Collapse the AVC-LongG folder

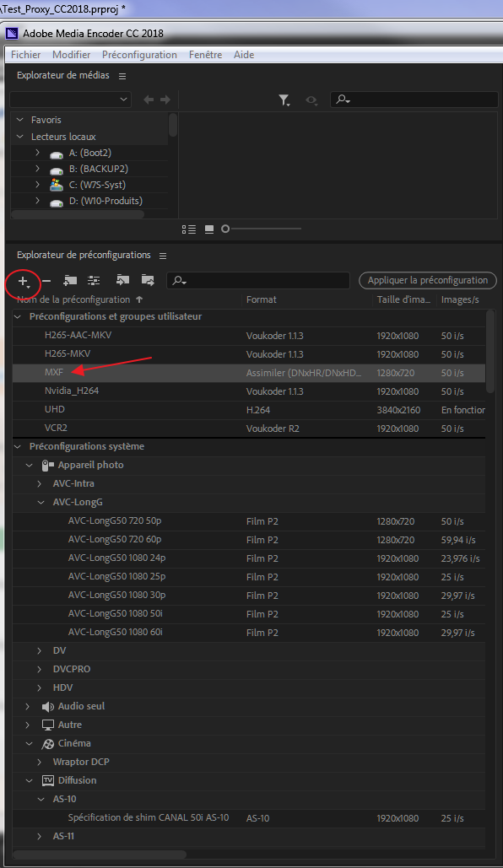tap(41, 503)
